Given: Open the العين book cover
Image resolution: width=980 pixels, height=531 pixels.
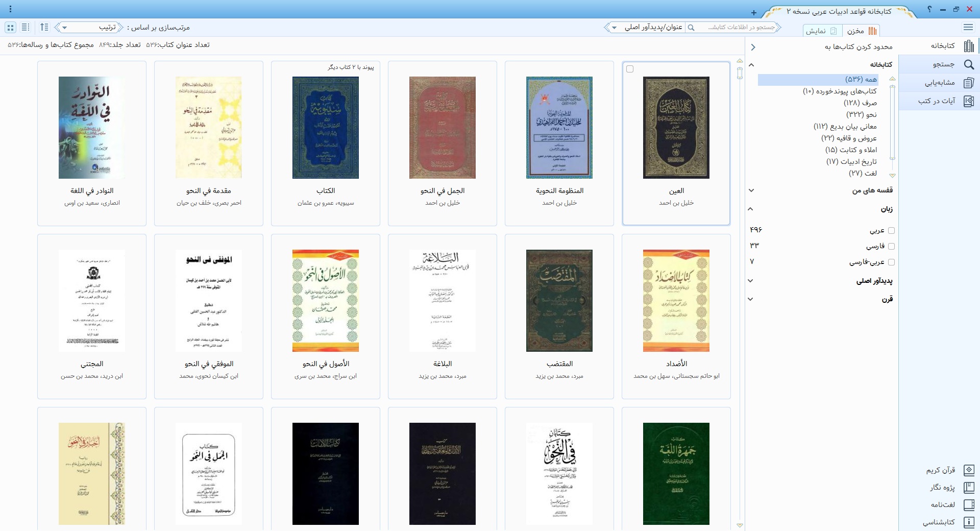Looking at the screenshot, I should [x=676, y=128].
